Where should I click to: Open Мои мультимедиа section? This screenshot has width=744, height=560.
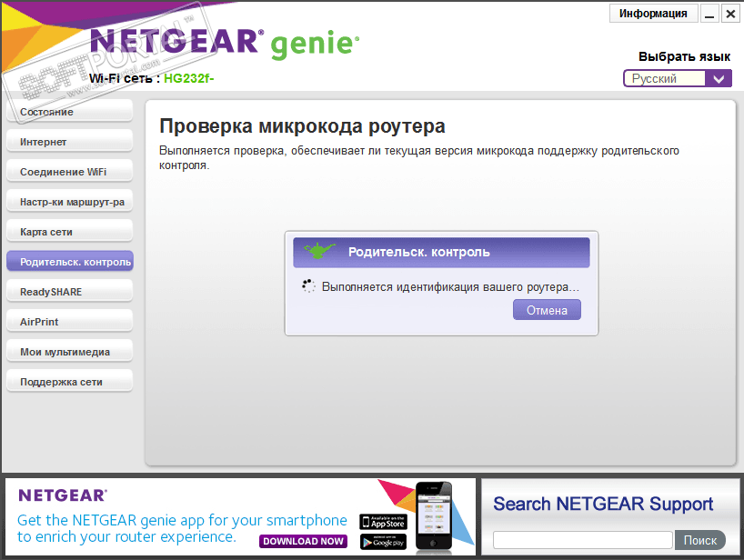(x=70, y=351)
